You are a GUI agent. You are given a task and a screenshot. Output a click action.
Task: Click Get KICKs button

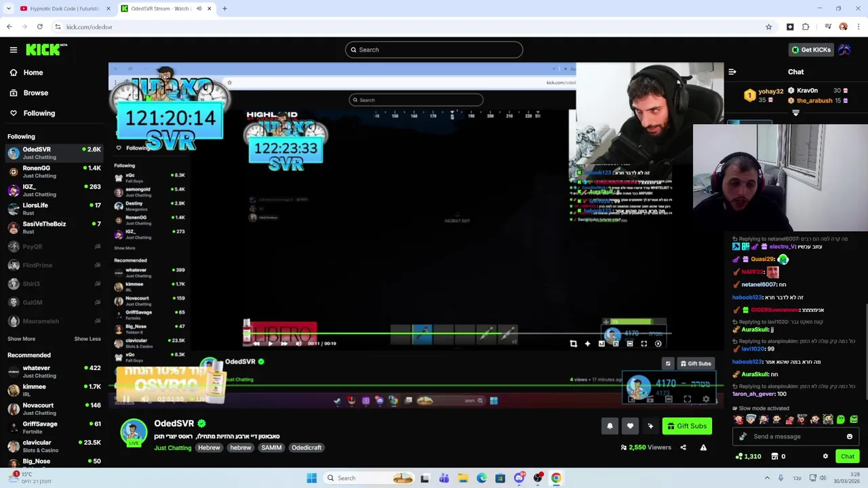pyautogui.click(x=811, y=49)
